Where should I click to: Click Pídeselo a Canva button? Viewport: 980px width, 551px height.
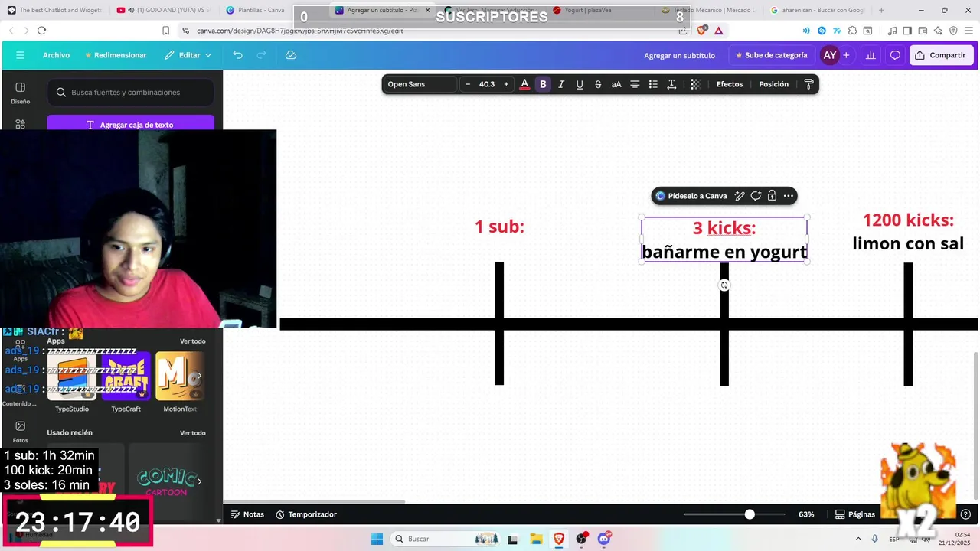(x=691, y=196)
